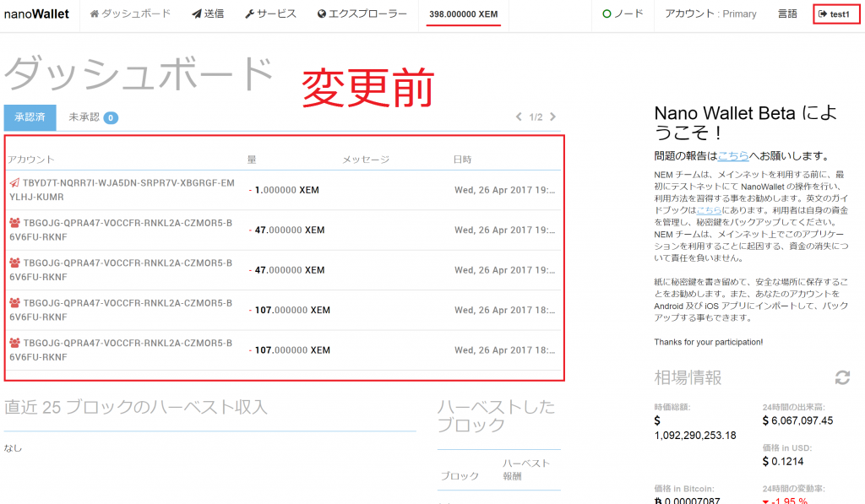Open the こちら guidebook link after ガイドブックは
The image size is (865, 504).
click(x=709, y=210)
